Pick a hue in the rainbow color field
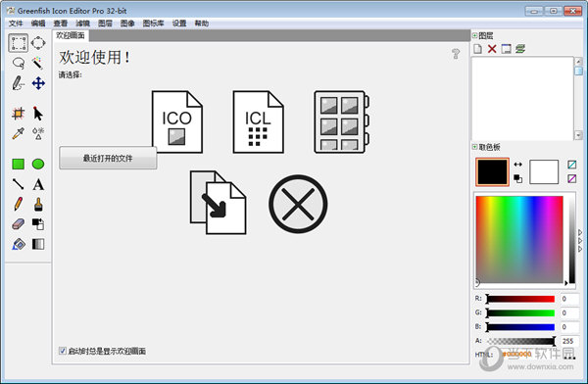This screenshot has height=384, width=588. [x=519, y=239]
